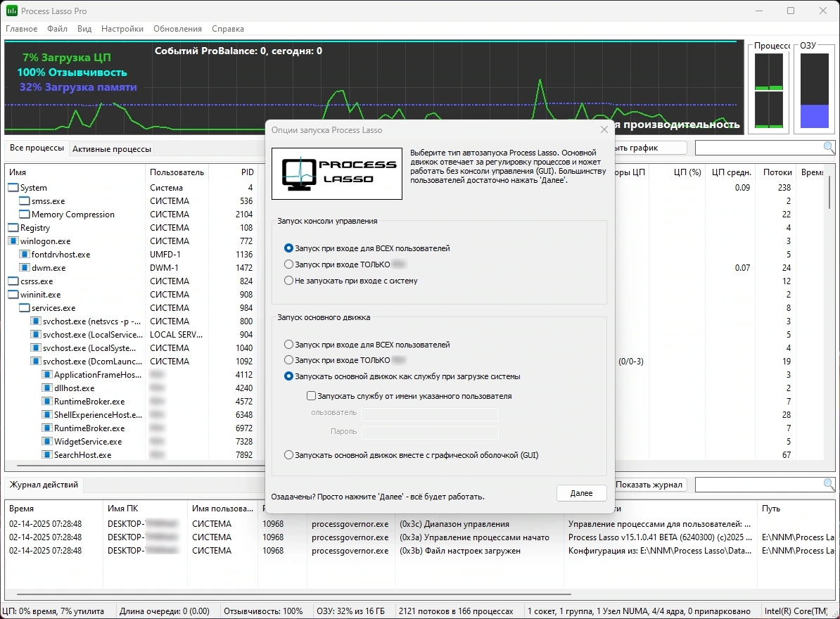This screenshot has height=619, width=840.
Task: Click the System process icon
Action: (13, 187)
